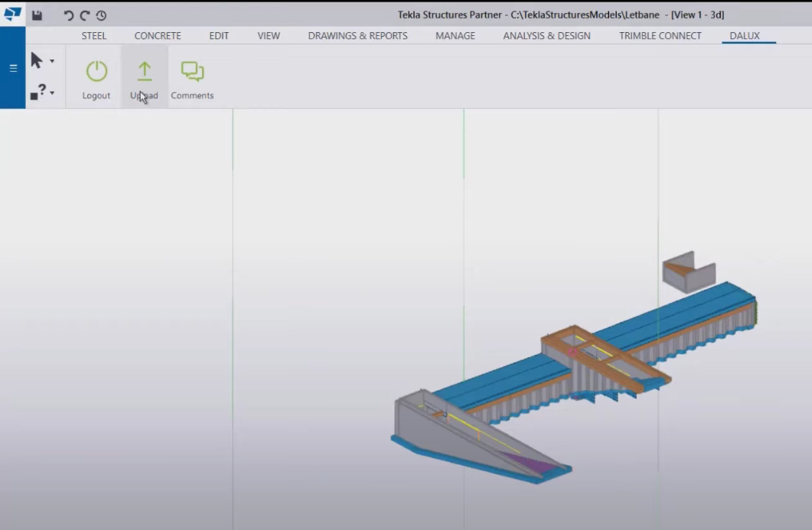
Task: Click the Dalux Upload icon
Action: pos(144,71)
